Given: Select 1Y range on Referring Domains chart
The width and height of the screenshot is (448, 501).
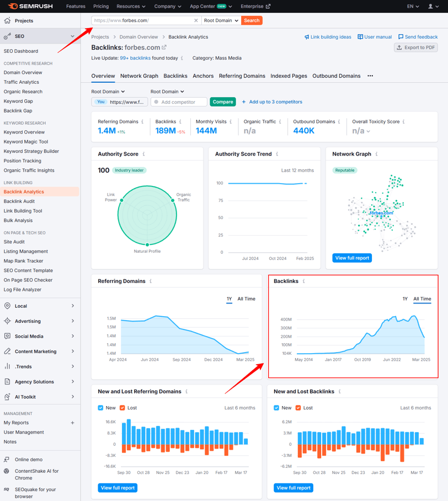Looking at the screenshot, I should [x=229, y=299].
